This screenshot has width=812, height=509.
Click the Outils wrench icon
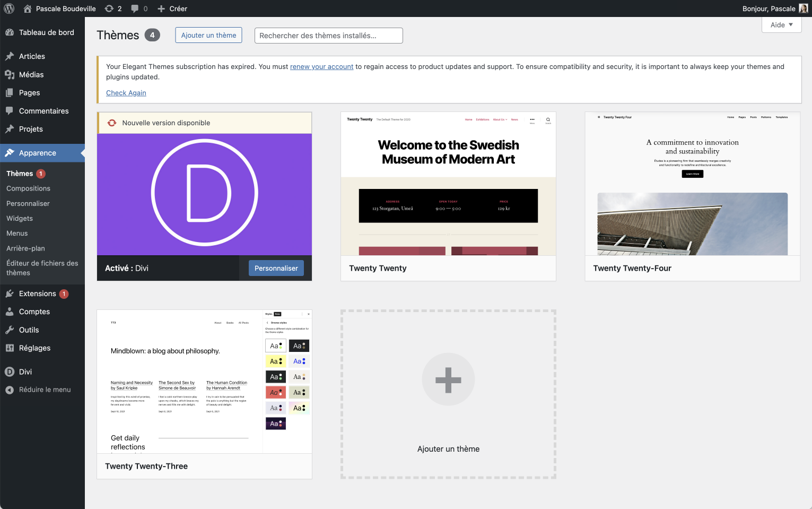[x=10, y=330]
